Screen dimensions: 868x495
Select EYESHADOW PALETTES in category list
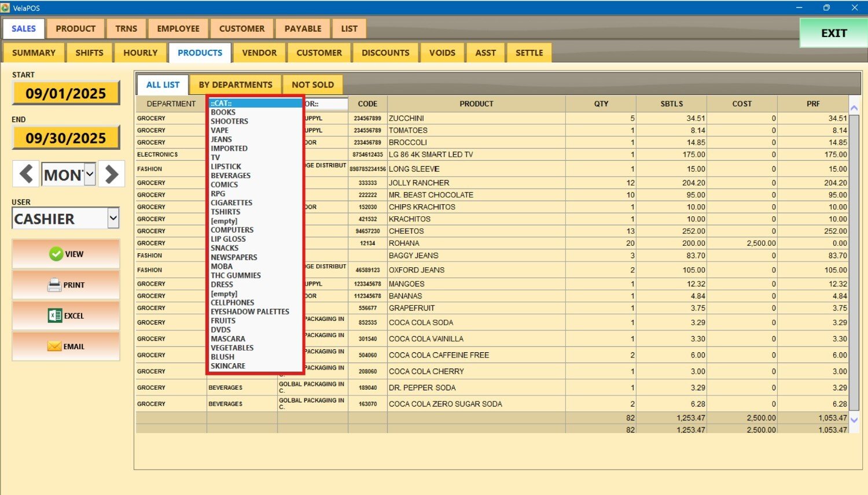[x=249, y=312]
